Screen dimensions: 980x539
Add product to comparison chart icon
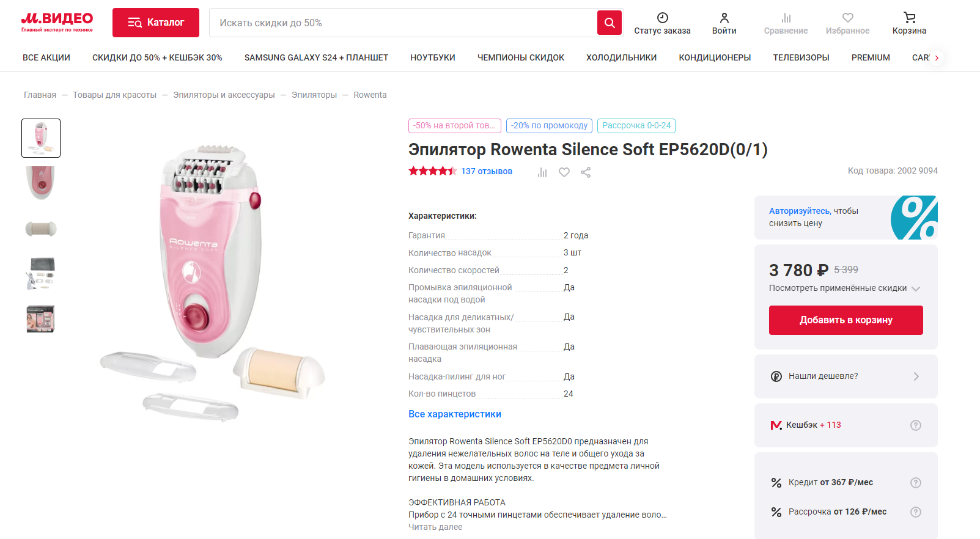pyautogui.click(x=542, y=172)
